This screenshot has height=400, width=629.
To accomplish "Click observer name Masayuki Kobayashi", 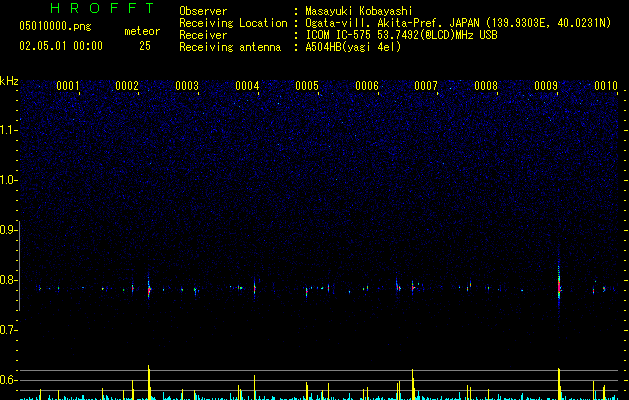I will 358,11.
